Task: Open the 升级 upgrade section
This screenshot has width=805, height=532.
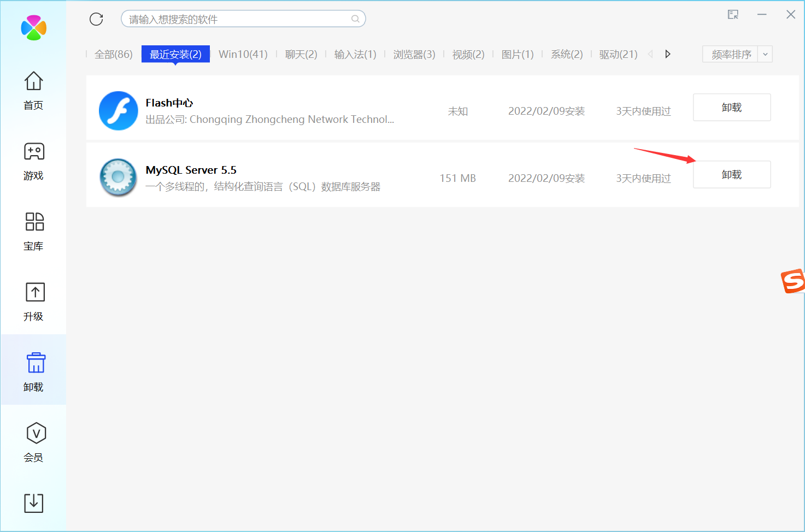Action: (x=33, y=302)
